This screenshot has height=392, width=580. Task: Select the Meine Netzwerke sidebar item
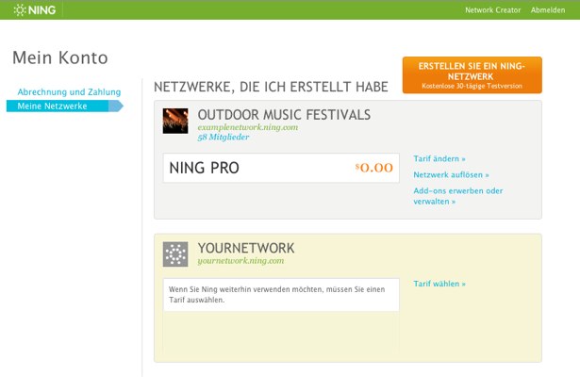(65, 106)
